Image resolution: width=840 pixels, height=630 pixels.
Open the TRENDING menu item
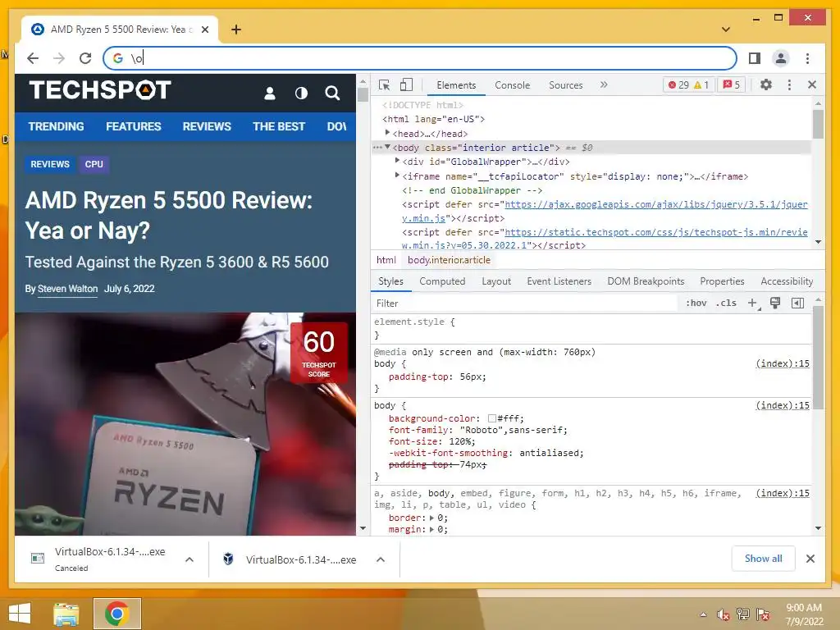point(57,126)
